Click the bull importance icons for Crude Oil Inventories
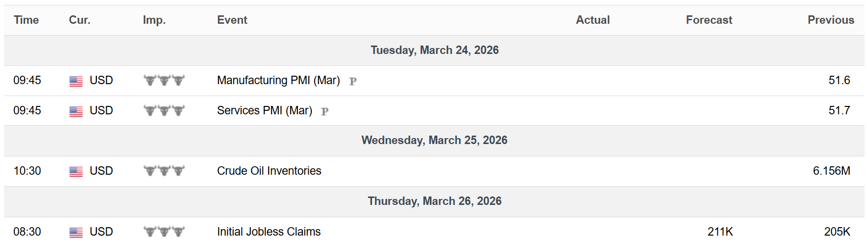 coord(164,171)
